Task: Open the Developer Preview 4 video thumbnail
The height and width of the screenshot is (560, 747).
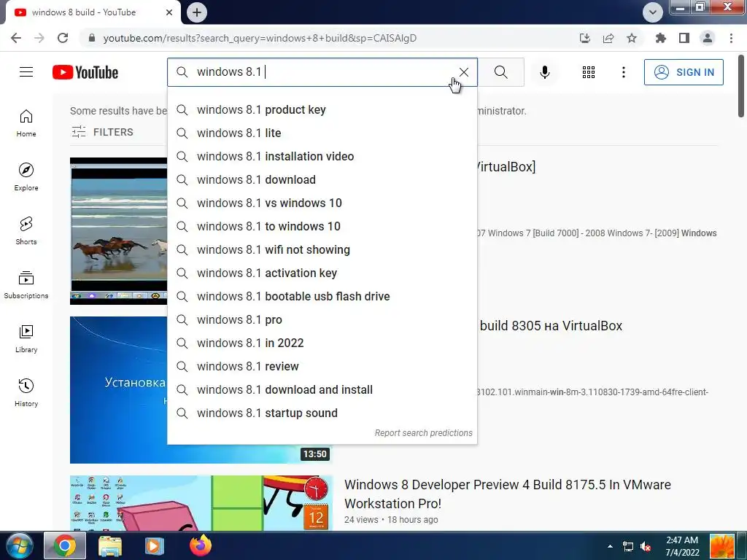Action: (201, 503)
